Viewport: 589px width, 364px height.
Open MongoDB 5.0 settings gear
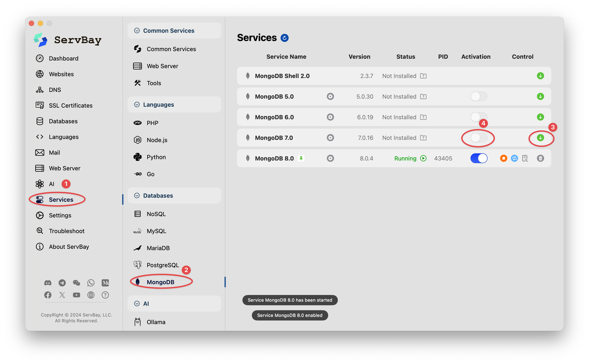[x=330, y=97]
